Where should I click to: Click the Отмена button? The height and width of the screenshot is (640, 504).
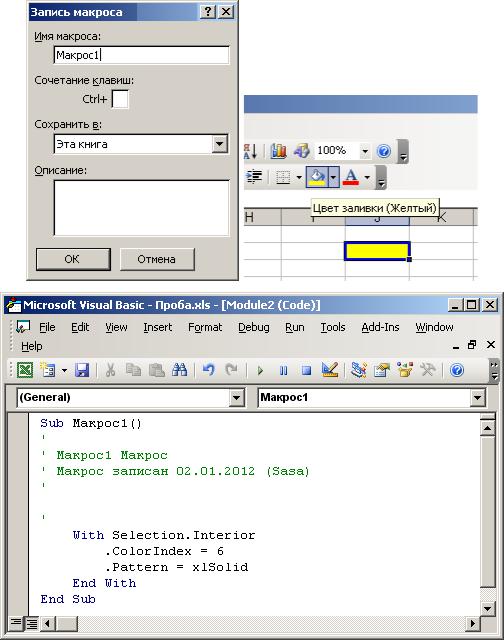pos(157,259)
